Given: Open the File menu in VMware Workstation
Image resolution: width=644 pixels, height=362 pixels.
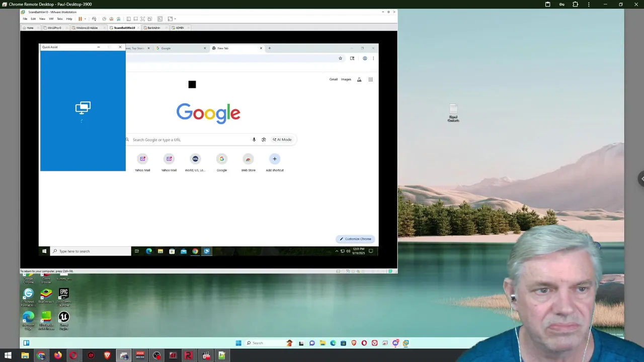Looking at the screenshot, I should pyautogui.click(x=25, y=19).
